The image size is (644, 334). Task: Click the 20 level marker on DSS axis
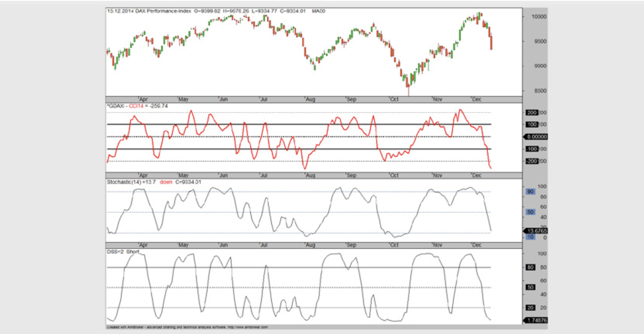(530, 308)
